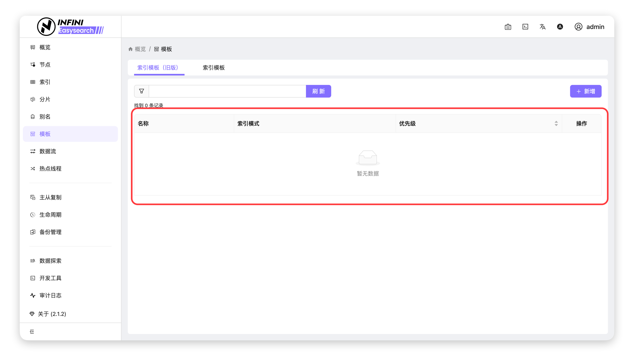Switch to the 索引模板 tab
Viewport: 634px width, 364px height.
[x=214, y=68]
